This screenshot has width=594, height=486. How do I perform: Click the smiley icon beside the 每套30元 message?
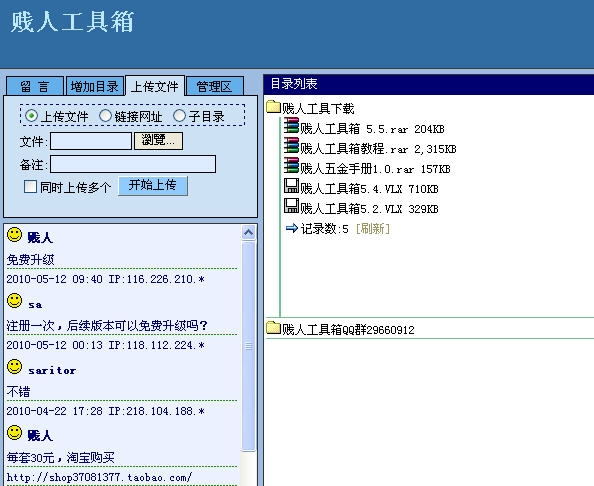[14, 433]
